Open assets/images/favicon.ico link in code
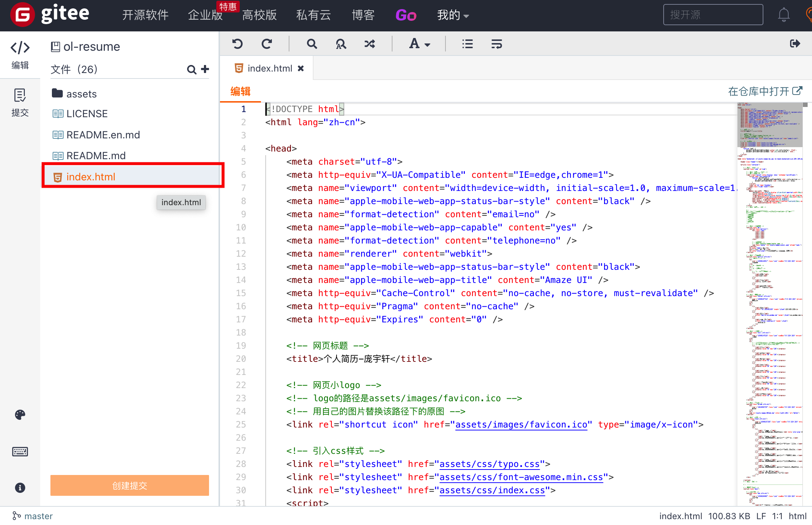The image size is (812, 525). click(x=521, y=425)
